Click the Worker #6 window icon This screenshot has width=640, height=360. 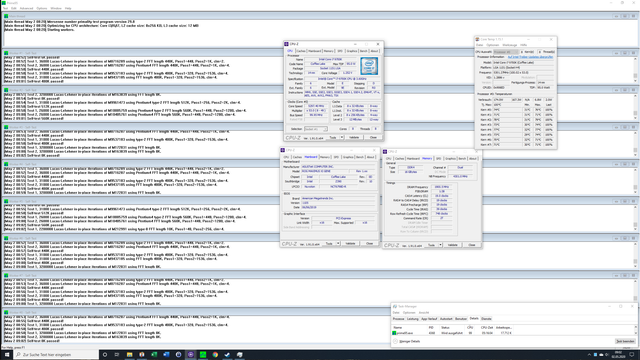6,238
